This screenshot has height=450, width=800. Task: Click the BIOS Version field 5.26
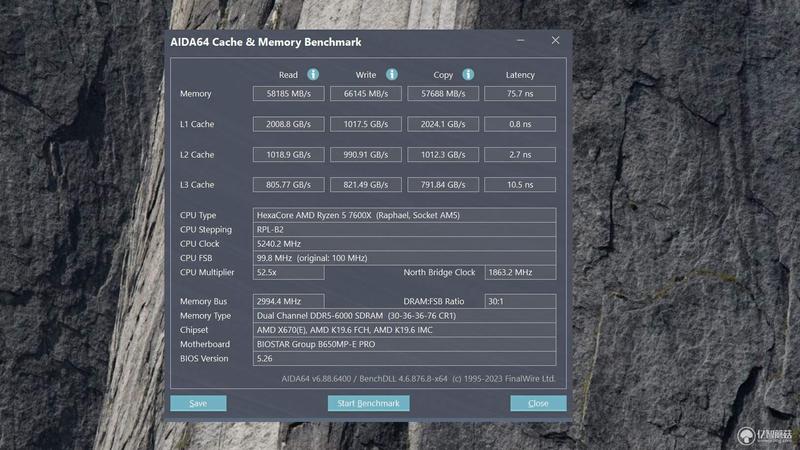(x=404, y=359)
